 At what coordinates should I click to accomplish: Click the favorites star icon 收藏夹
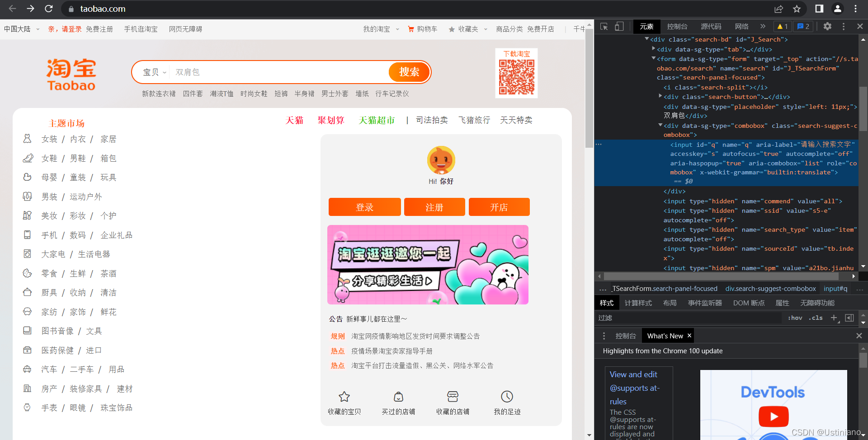452,29
